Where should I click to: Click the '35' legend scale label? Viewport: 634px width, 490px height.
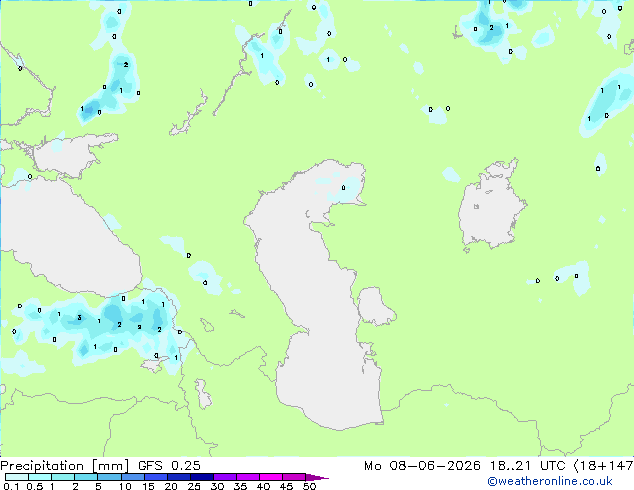240,486
